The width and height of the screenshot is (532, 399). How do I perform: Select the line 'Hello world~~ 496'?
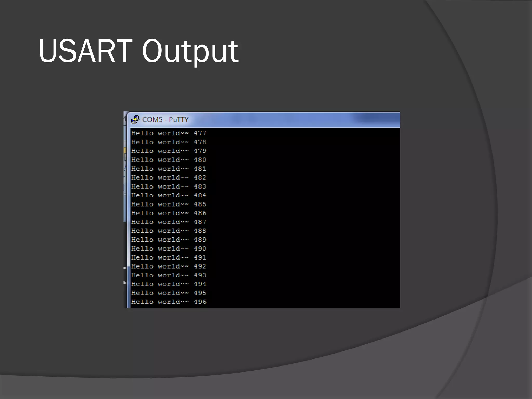tap(169, 302)
